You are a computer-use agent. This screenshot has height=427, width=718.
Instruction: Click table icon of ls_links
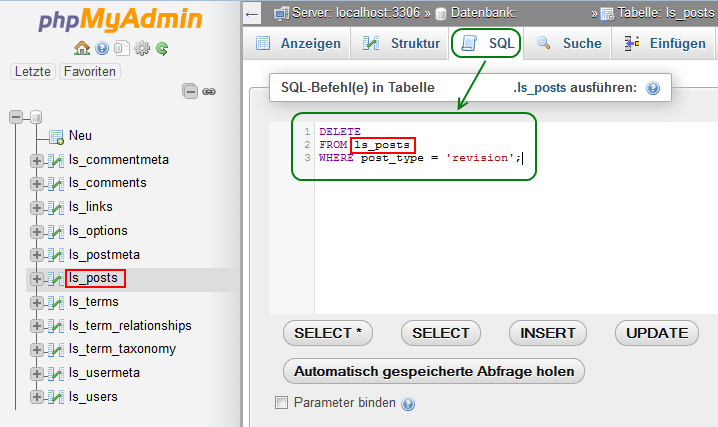56,207
